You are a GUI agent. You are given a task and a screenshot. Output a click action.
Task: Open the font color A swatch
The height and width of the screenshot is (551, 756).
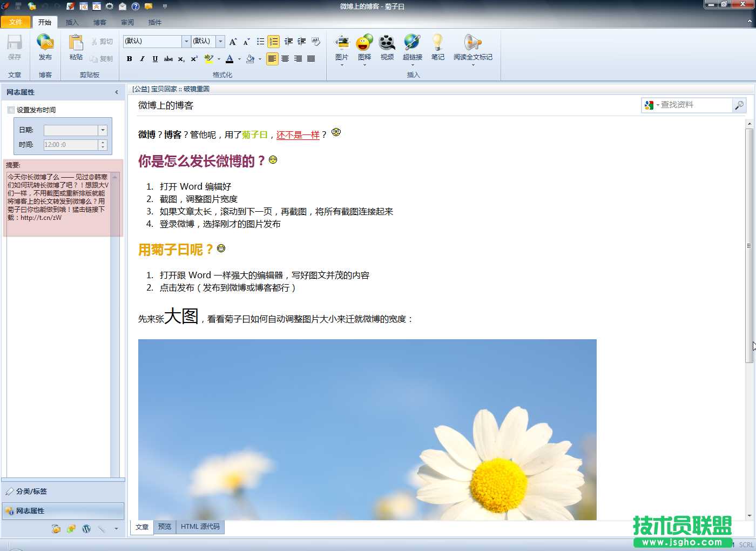(230, 59)
